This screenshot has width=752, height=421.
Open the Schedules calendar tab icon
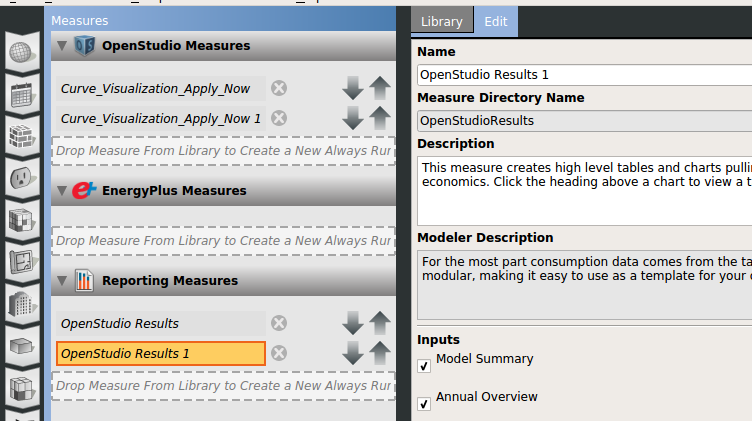tap(21, 94)
